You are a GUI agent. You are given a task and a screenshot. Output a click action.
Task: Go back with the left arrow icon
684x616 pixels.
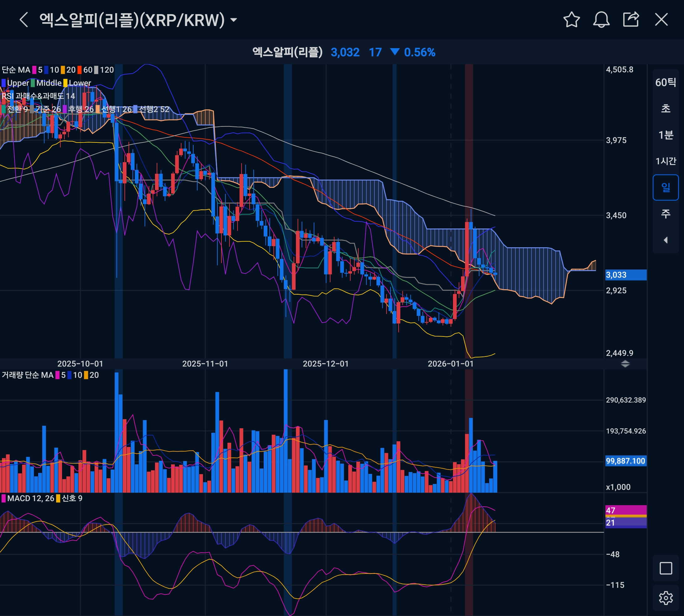point(23,20)
